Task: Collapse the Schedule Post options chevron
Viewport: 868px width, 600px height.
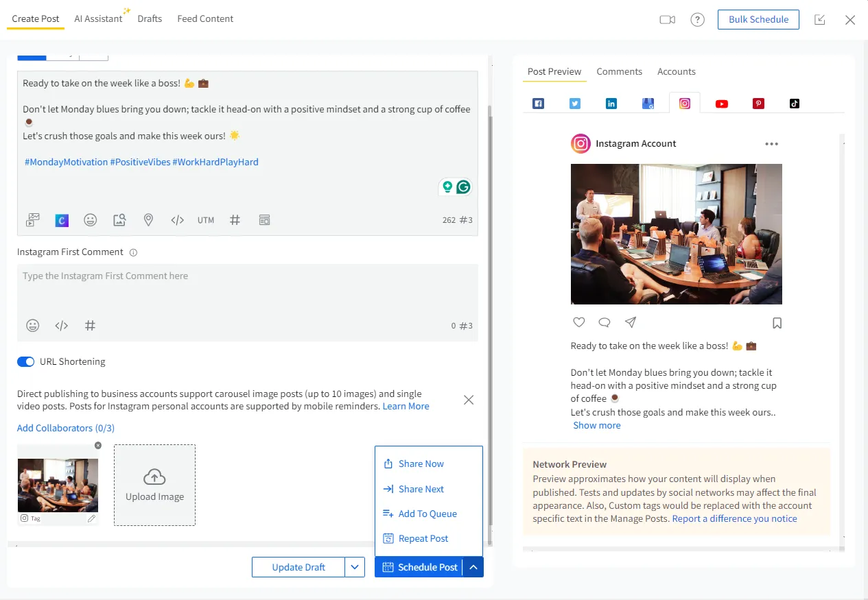Action: click(473, 567)
